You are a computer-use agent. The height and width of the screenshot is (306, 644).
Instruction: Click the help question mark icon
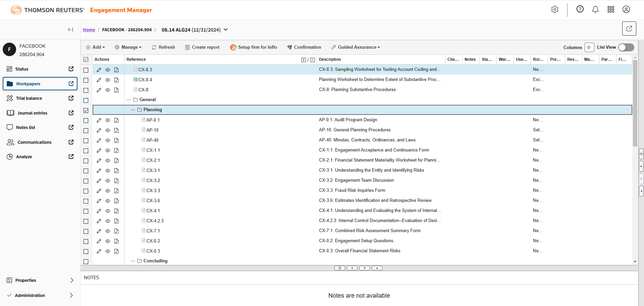(580, 9)
